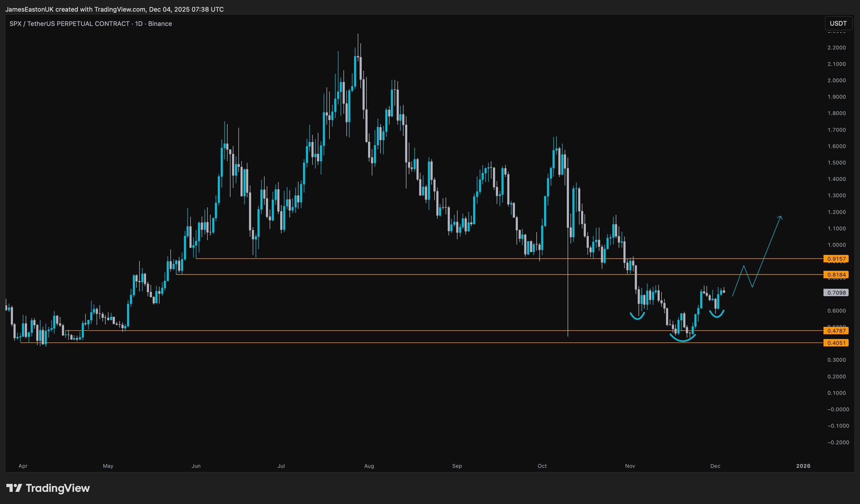Click the Aug label on time axis
Screen dimensions: 860x504
(x=369, y=466)
